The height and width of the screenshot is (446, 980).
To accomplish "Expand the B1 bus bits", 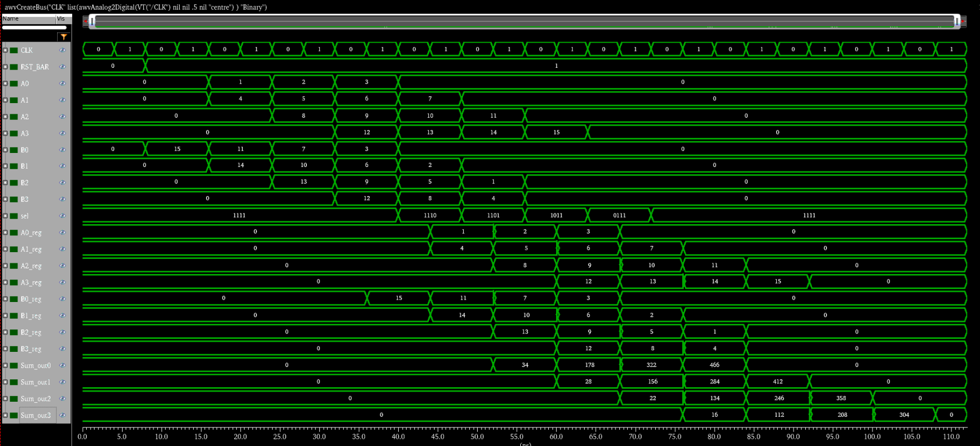I will (x=6, y=166).
